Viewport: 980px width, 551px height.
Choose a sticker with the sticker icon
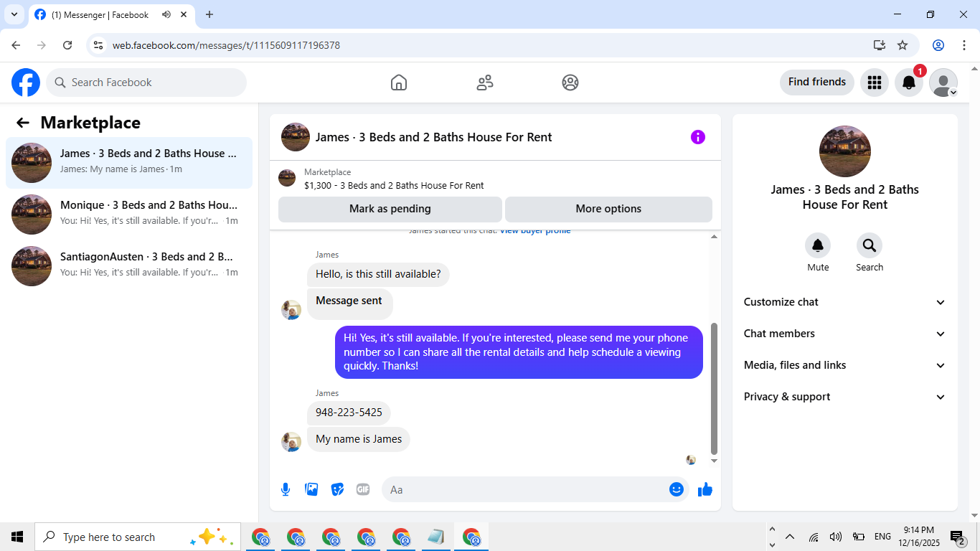[x=337, y=489]
